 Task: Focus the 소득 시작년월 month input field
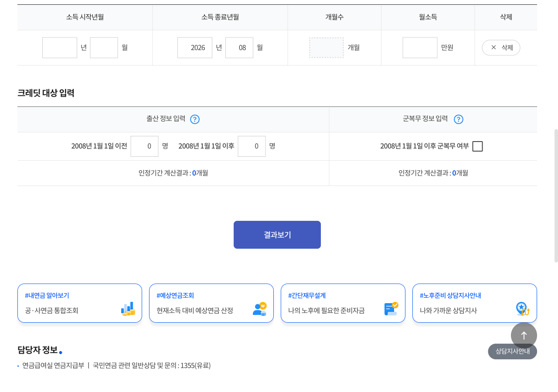click(x=104, y=47)
